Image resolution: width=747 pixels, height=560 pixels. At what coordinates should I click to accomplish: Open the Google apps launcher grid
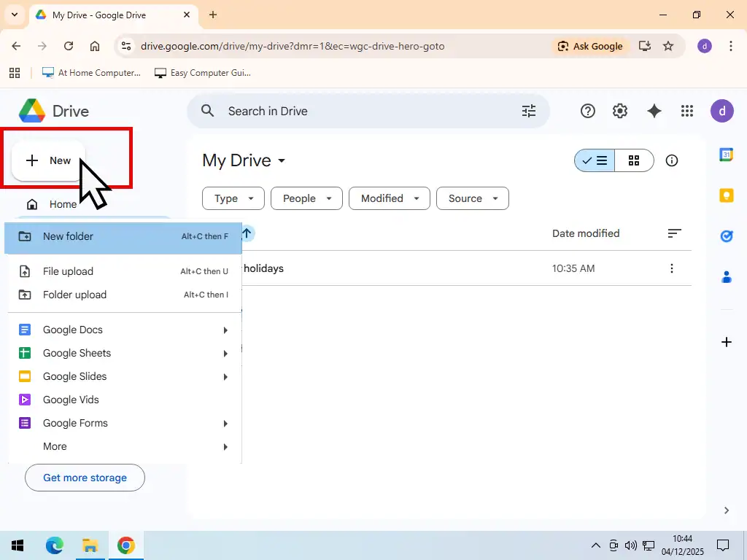686,111
